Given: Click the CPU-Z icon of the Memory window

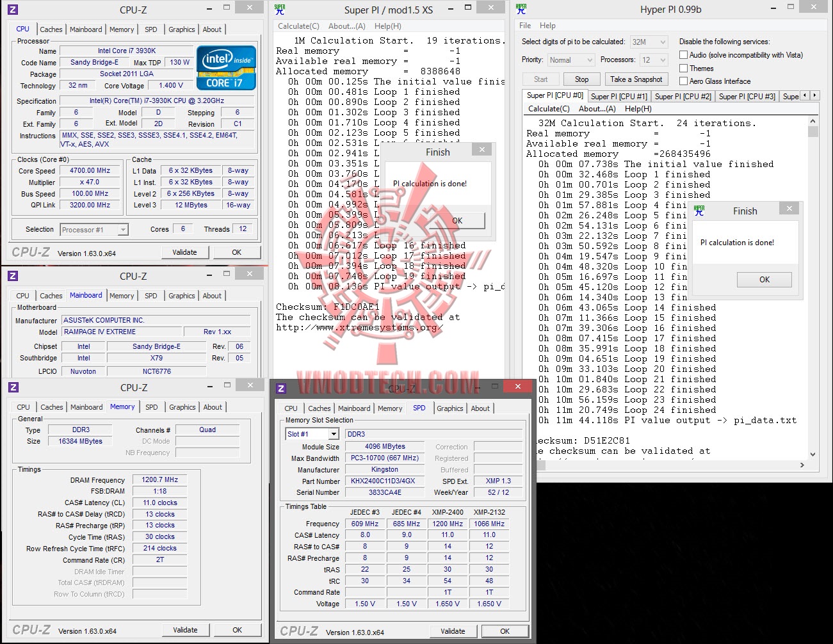Looking at the screenshot, I should pyautogui.click(x=13, y=387).
